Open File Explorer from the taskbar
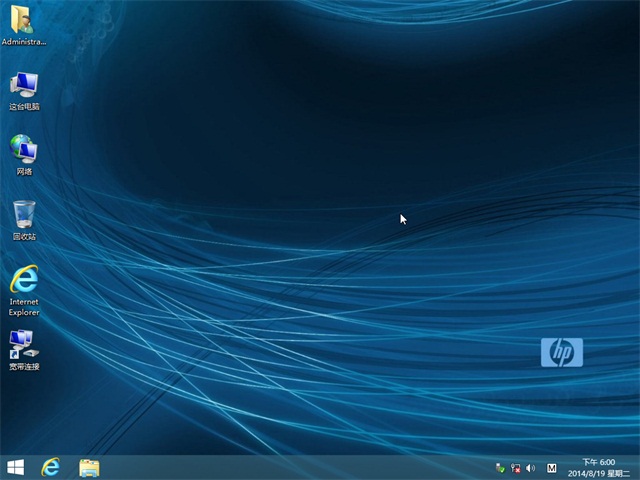640x480 pixels. 89,467
